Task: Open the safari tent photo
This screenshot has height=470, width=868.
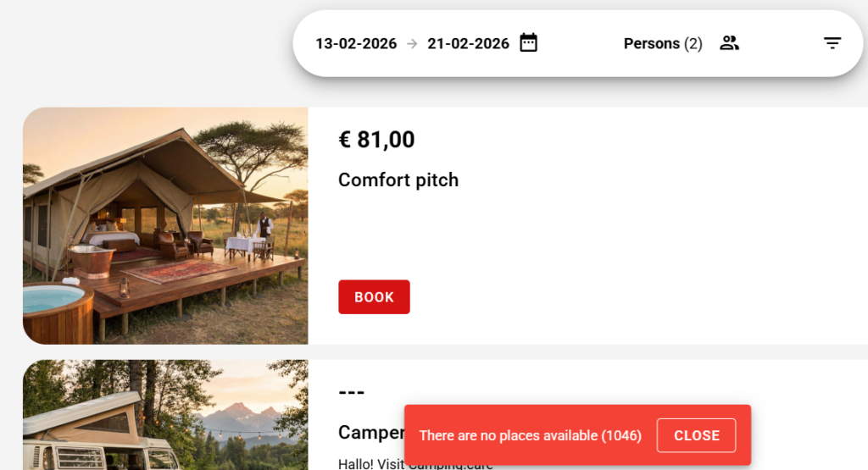Action: pos(165,225)
